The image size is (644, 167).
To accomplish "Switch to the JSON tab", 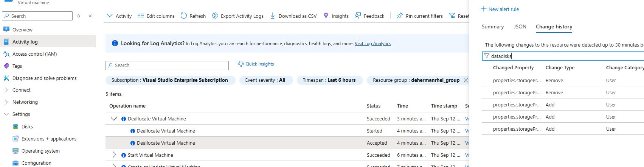I will tap(520, 27).
